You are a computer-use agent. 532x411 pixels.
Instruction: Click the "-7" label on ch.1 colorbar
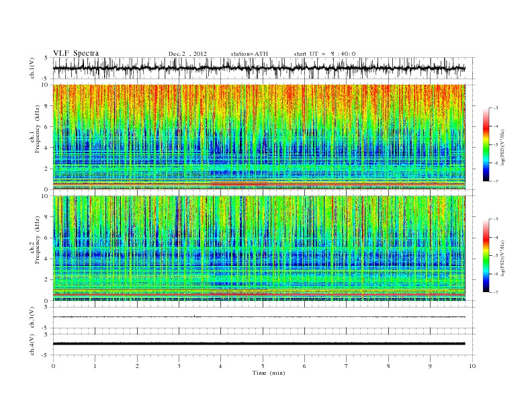[x=496, y=181]
